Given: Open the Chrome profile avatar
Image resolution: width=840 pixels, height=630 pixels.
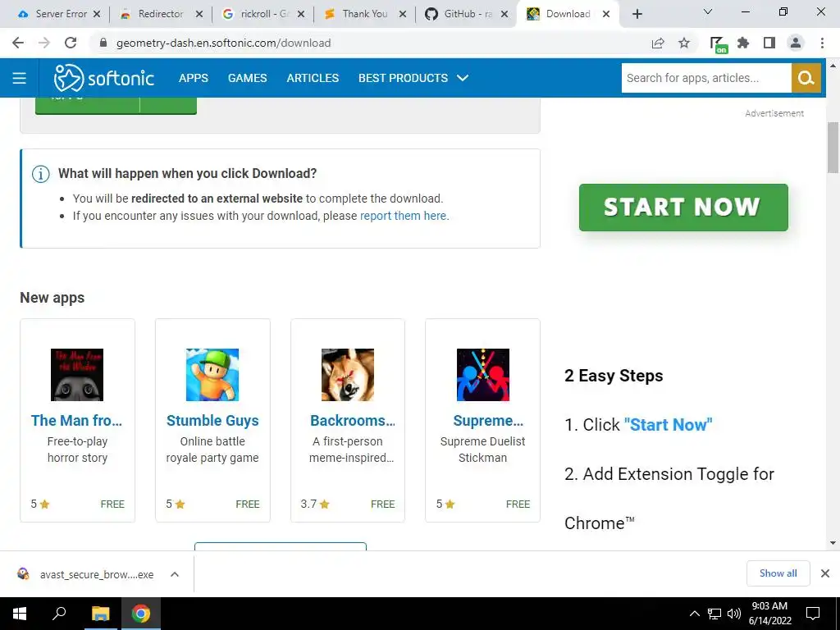Looking at the screenshot, I should coord(796,43).
